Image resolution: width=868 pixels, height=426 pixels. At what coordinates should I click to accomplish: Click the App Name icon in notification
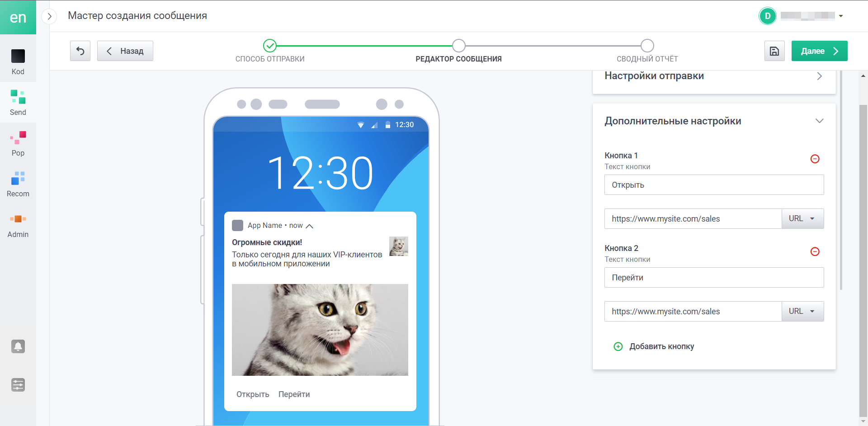click(237, 225)
